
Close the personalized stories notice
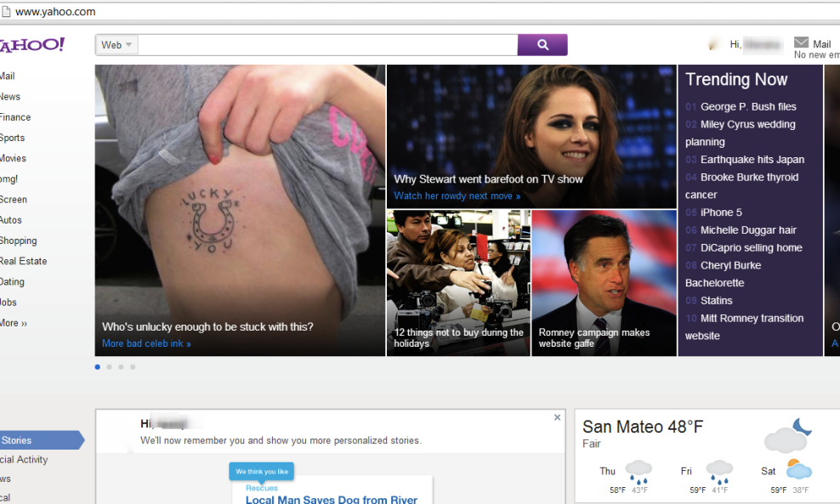tap(557, 417)
